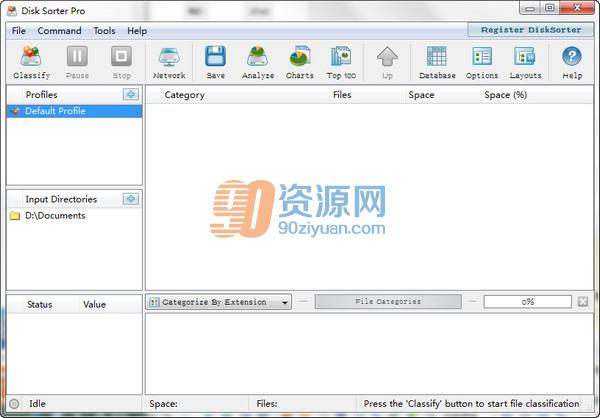Click the Profiles panel header
The height and width of the screenshot is (418, 600).
(41, 95)
